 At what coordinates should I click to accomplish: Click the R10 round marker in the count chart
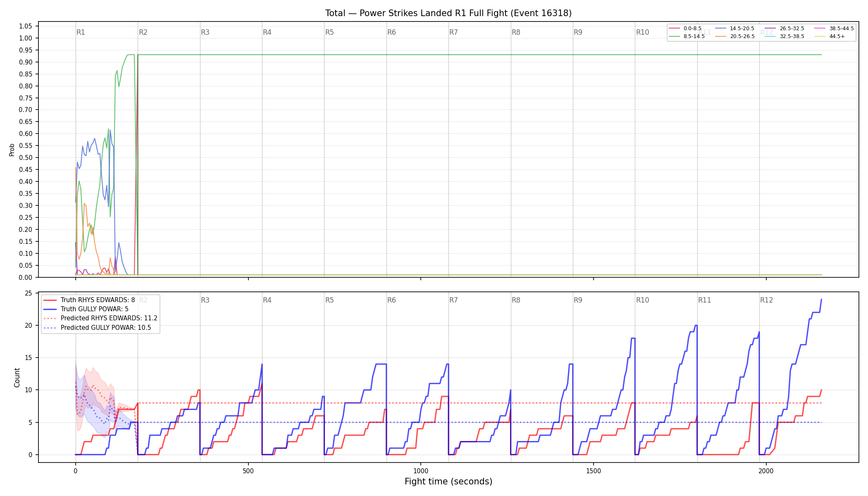(x=642, y=300)
